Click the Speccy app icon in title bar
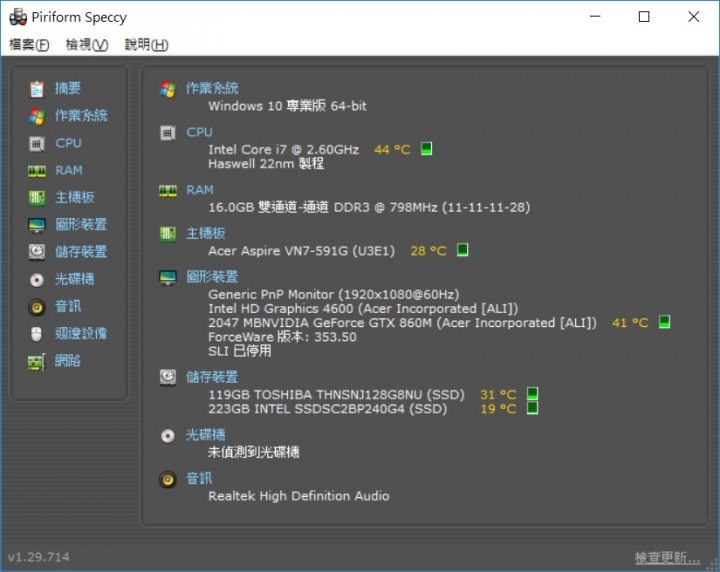The width and height of the screenshot is (720, 572). 18,17
